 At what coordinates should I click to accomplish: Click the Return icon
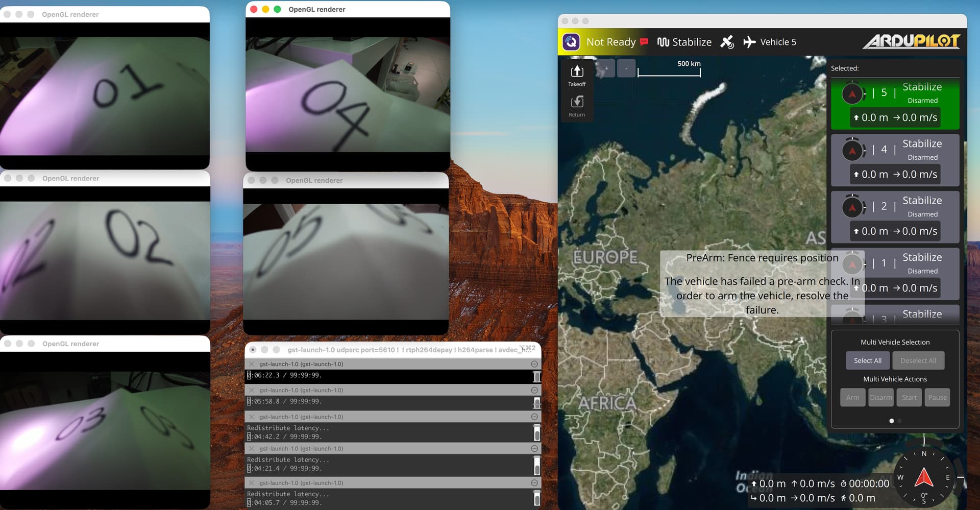click(577, 106)
